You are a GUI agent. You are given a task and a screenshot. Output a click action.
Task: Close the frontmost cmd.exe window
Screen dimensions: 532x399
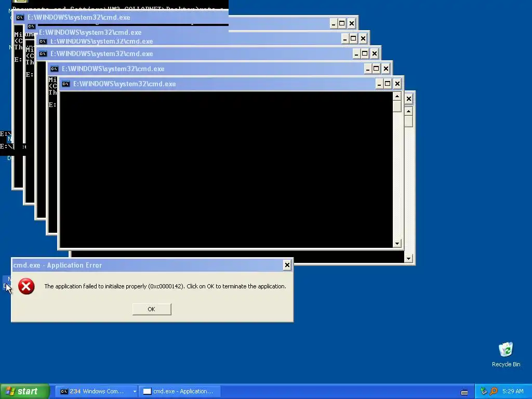coord(397,84)
